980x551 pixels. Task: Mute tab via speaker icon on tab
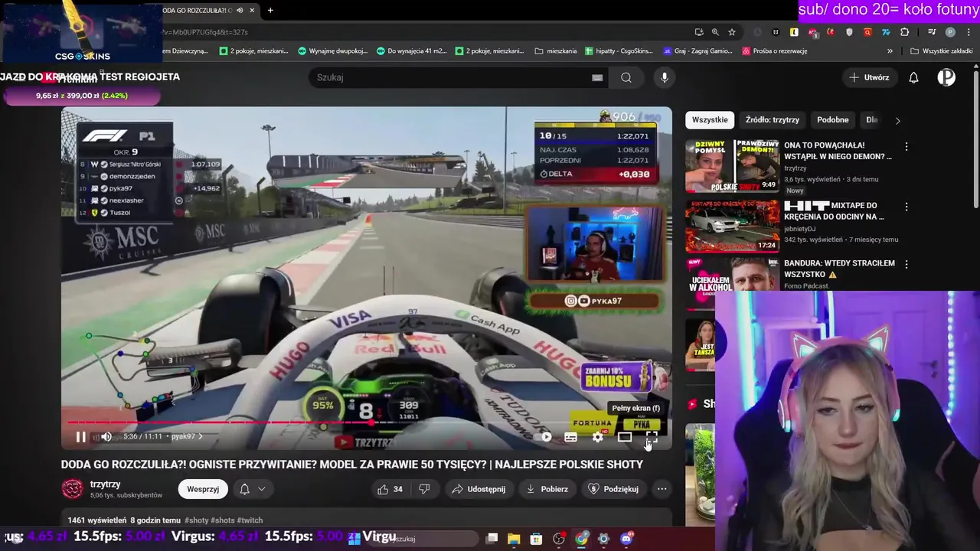[x=240, y=10]
